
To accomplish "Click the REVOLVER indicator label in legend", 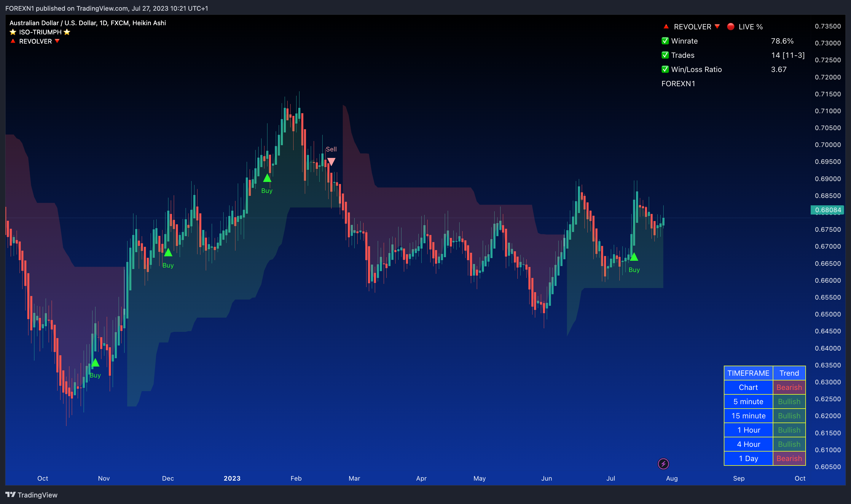I will coord(35,41).
